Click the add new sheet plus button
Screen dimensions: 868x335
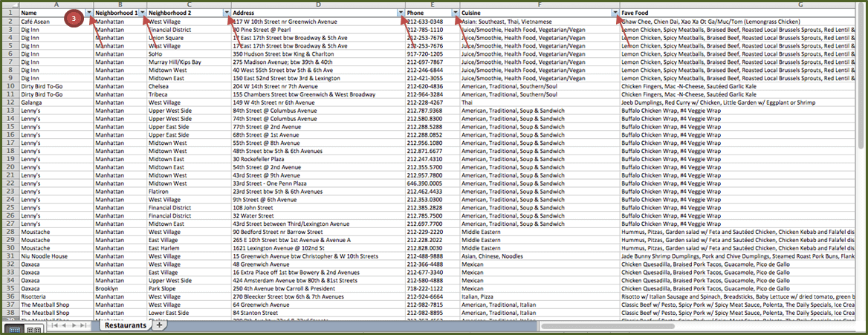click(x=159, y=325)
